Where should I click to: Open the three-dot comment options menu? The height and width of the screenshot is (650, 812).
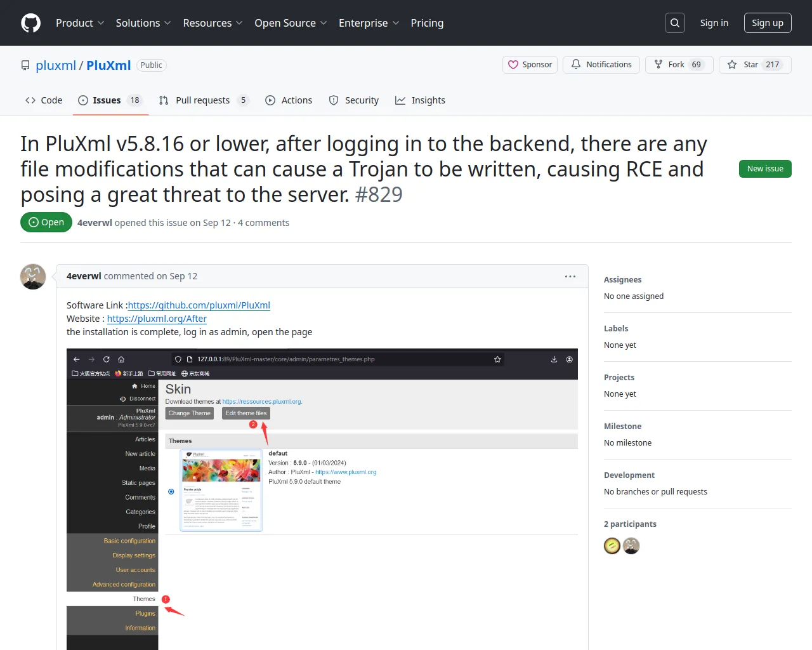pos(570,276)
